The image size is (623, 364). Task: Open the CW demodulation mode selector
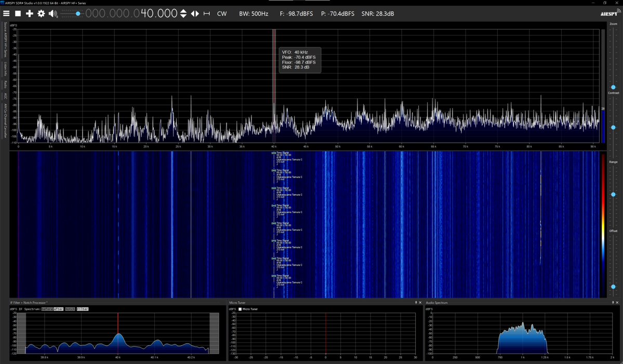coord(222,14)
